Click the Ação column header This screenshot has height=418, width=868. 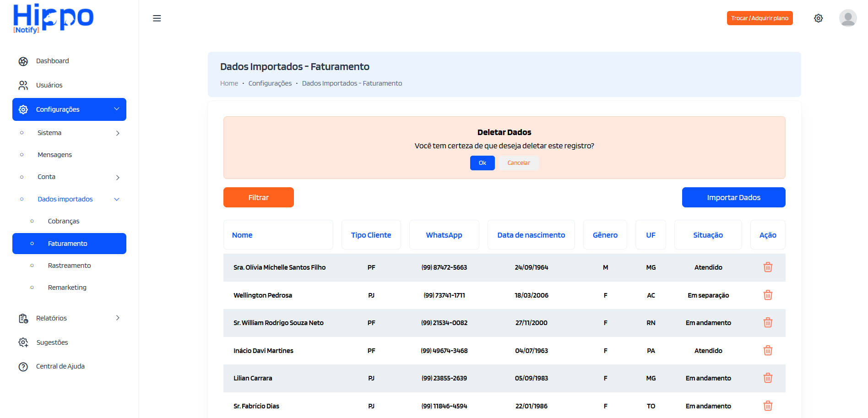[768, 235]
